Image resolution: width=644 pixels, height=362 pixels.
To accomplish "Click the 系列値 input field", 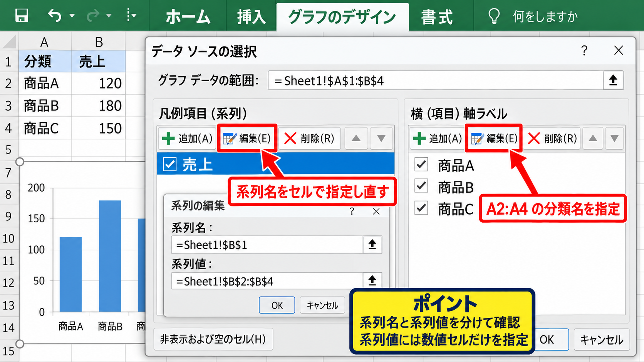I will [x=267, y=281].
